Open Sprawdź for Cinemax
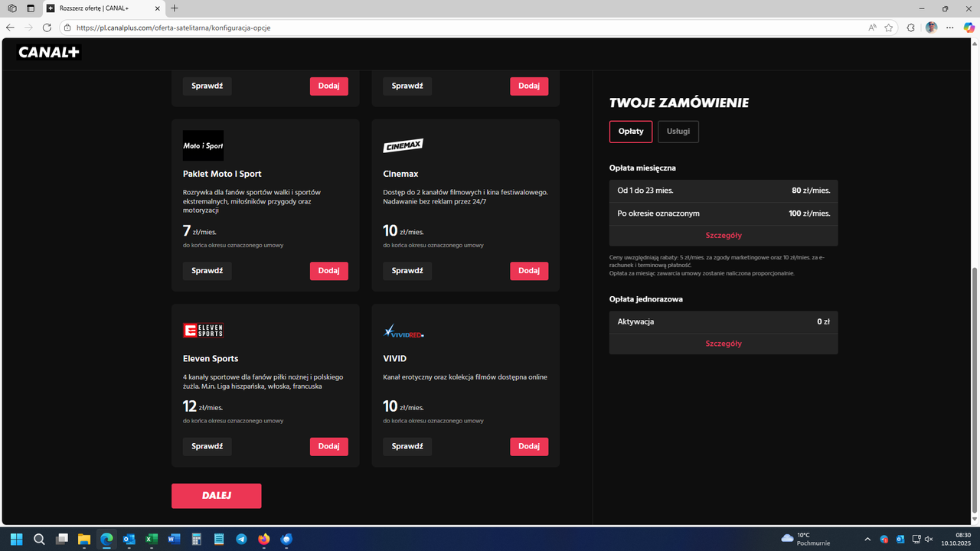The height and width of the screenshot is (551, 980). (x=407, y=271)
